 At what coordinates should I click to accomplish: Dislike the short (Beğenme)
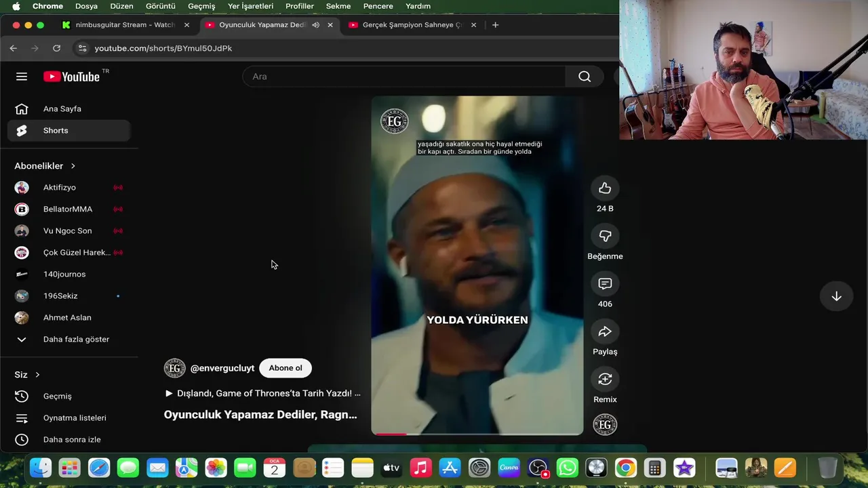pyautogui.click(x=605, y=236)
